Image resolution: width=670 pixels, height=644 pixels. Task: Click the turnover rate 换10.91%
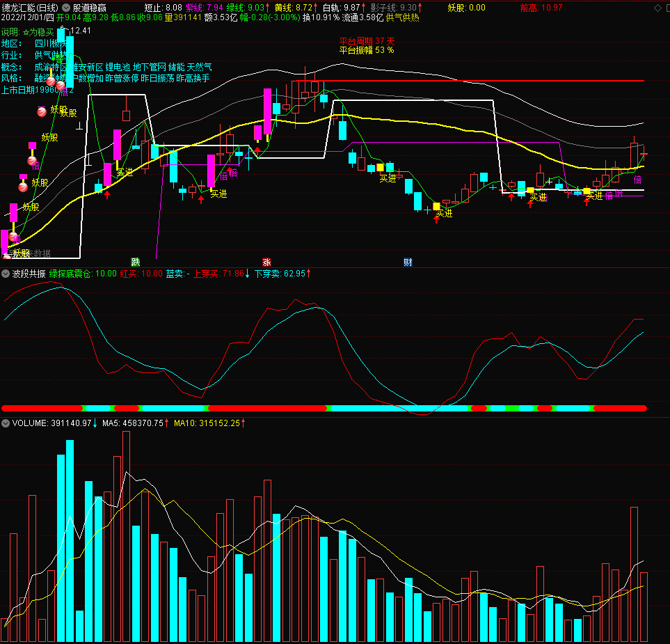point(321,17)
